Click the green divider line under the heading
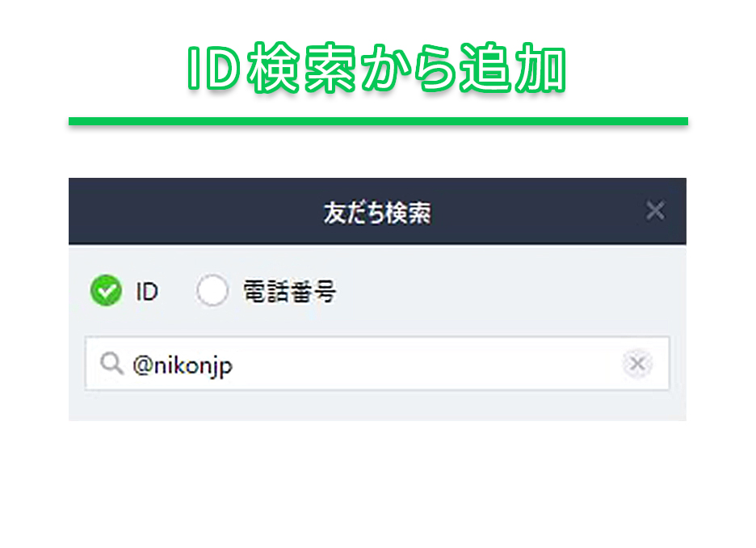The image size is (756, 548). [378, 121]
